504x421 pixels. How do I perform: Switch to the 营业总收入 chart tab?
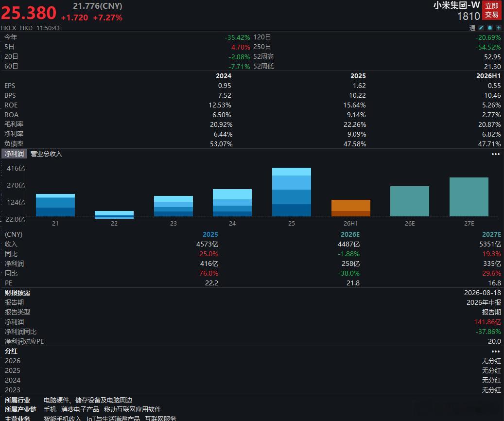pos(46,154)
